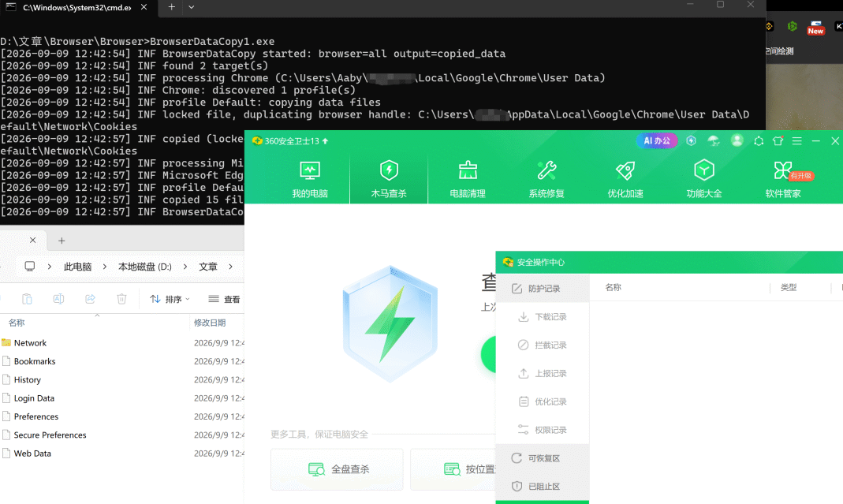The image size is (843, 504).
Task: Open 优化加速 rocket optimization
Action: 625,180
